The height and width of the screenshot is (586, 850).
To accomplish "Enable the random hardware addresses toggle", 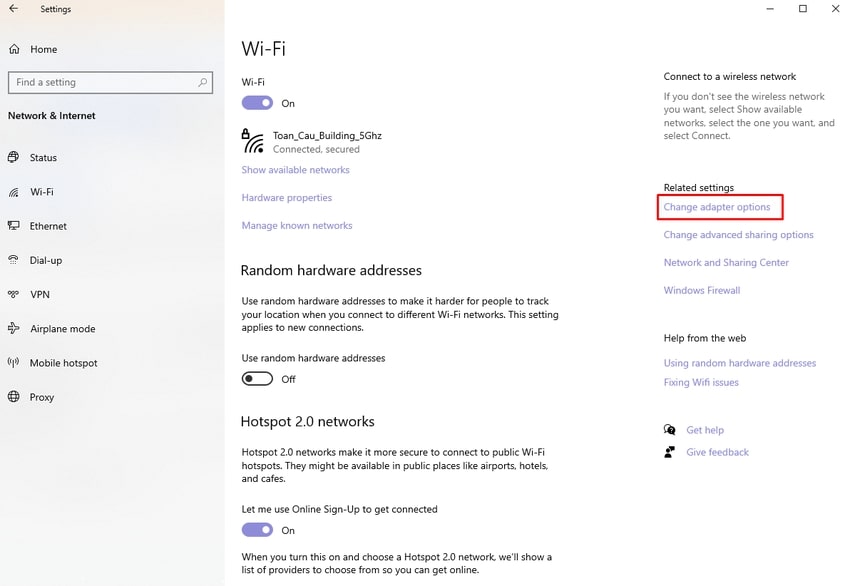I will point(257,379).
